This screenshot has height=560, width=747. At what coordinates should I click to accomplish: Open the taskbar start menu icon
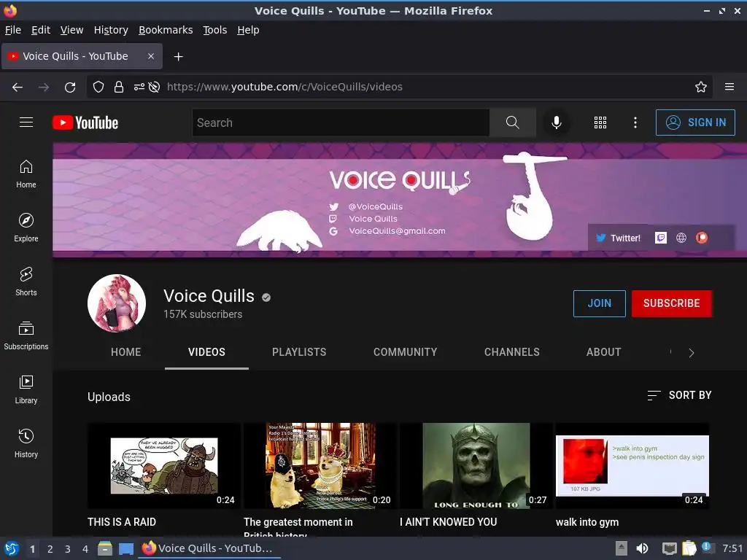[x=12, y=548]
